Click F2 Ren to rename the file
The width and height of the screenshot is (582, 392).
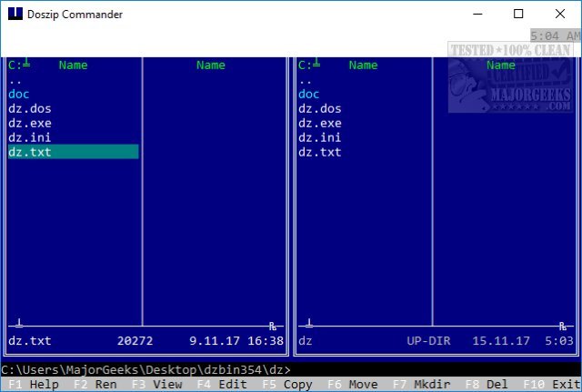[x=95, y=385]
